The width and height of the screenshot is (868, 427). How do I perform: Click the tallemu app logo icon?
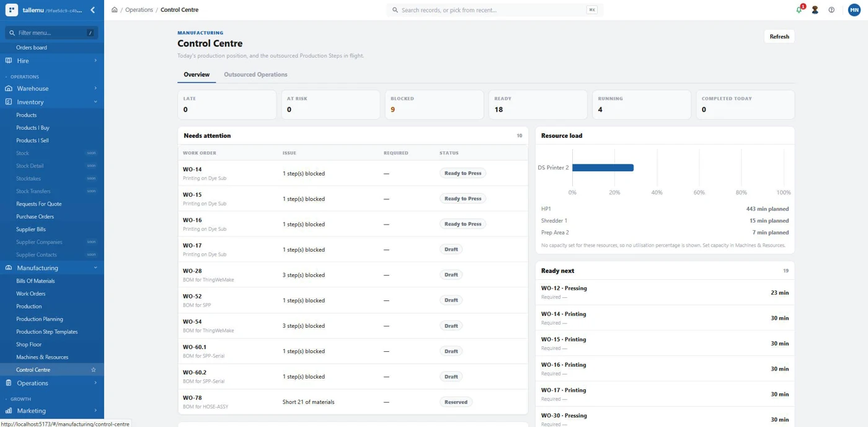pos(12,10)
